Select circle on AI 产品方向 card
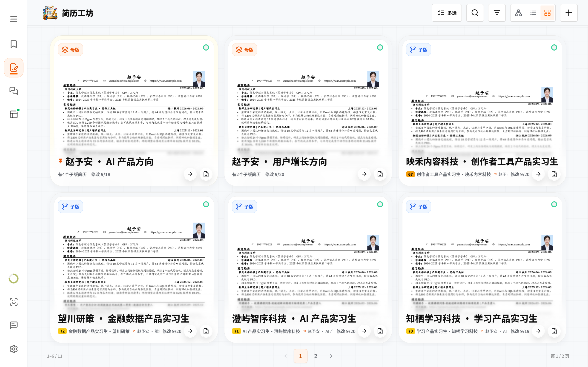 (x=206, y=47)
